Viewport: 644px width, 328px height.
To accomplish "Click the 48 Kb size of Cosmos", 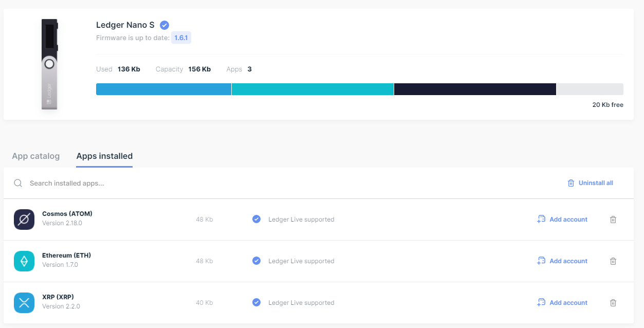I will coord(204,220).
